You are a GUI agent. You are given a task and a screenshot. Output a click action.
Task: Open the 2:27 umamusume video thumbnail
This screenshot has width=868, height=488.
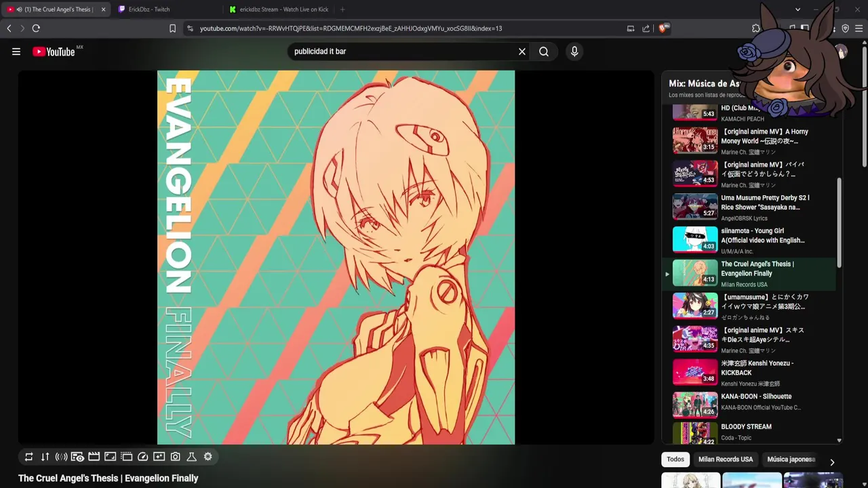tap(695, 306)
